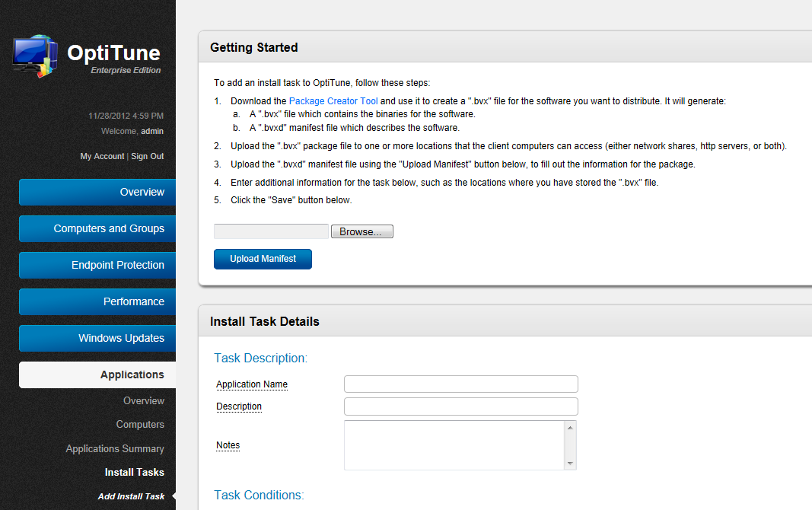
Task: Open the Performance section
Action: (x=97, y=301)
